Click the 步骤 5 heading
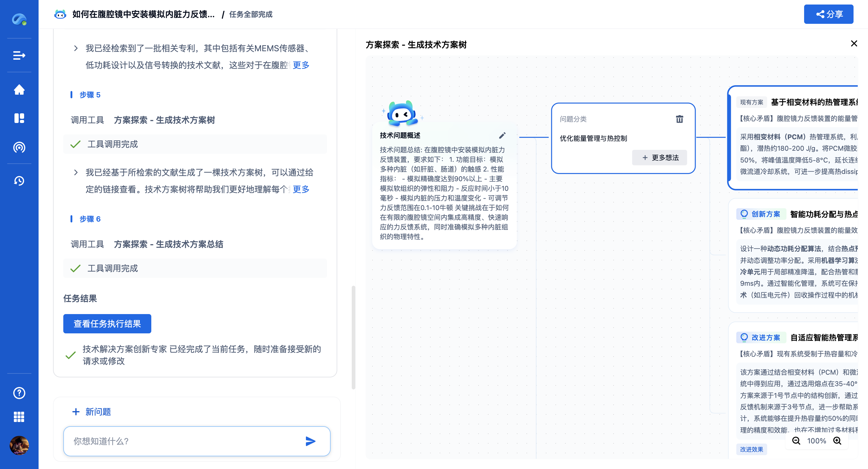The image size is (868, 469). click(90, 95)
